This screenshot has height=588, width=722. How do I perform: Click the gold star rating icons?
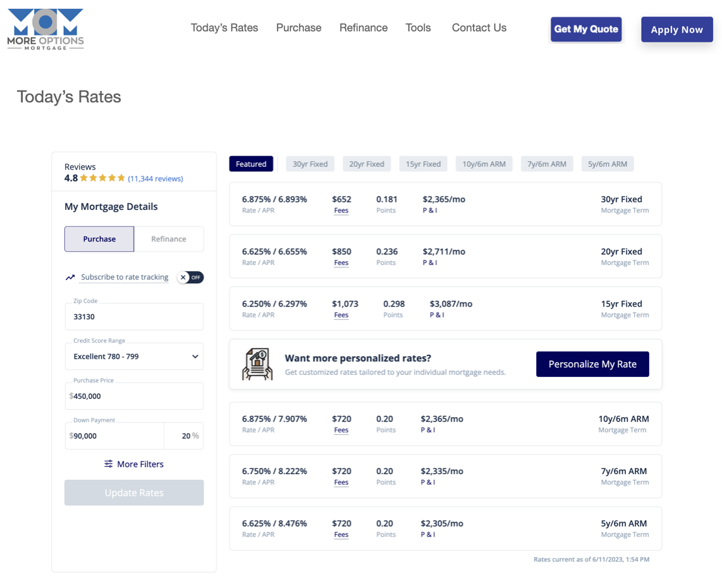pyautogui.click(x=102, y=178)
